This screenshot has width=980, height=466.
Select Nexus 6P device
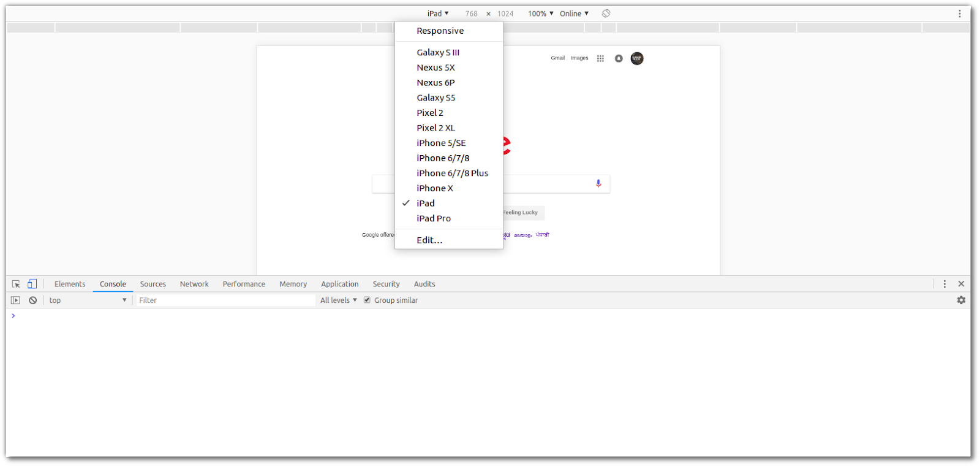(x=449, y=83)
